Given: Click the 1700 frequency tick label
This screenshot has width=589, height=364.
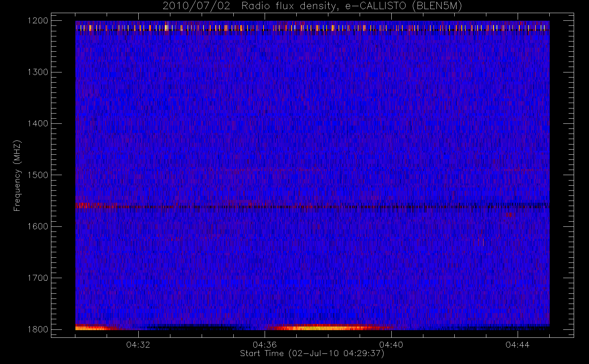Looking at the screenshot, I should coord(38,278).
